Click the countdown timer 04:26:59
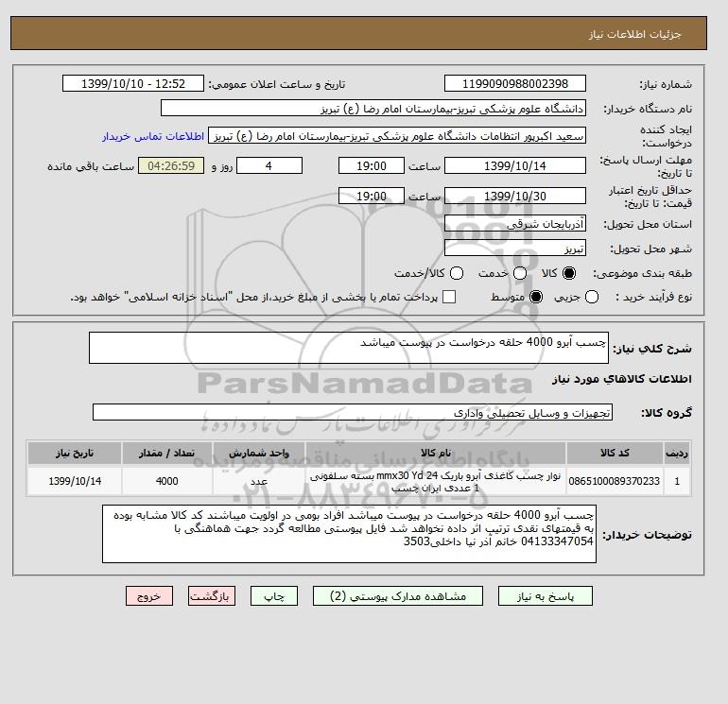The height and width of the screenshot is (704, 728). click(171, 165)
